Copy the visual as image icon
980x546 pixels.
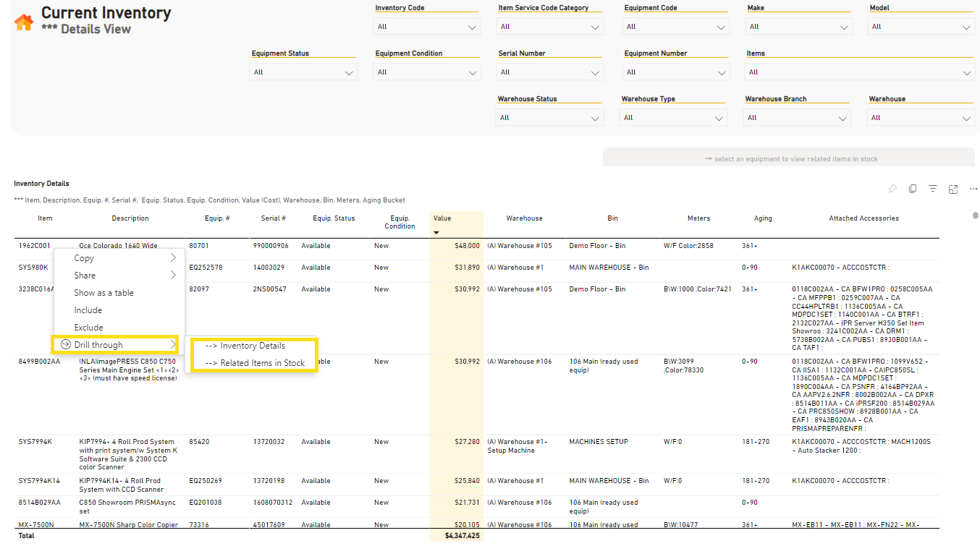click(x=913, y=189)
